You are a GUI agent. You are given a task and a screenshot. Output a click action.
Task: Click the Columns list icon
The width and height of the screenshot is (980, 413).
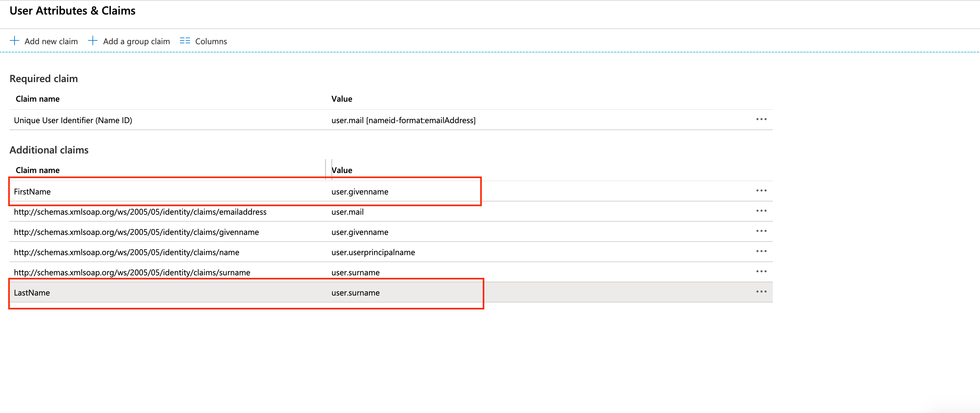[x=185, y=41]
